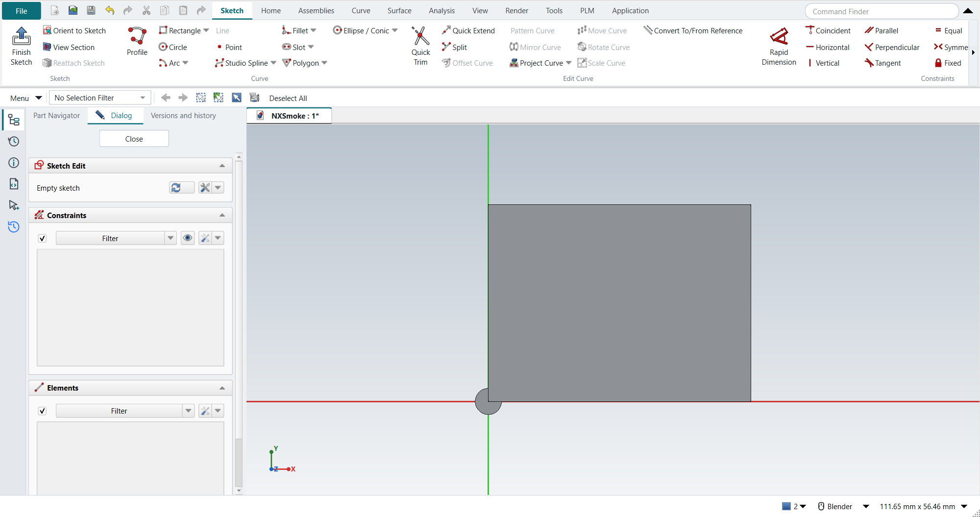Open the Versions and history tab
980x517 pixels.
(x=183, y=116)
